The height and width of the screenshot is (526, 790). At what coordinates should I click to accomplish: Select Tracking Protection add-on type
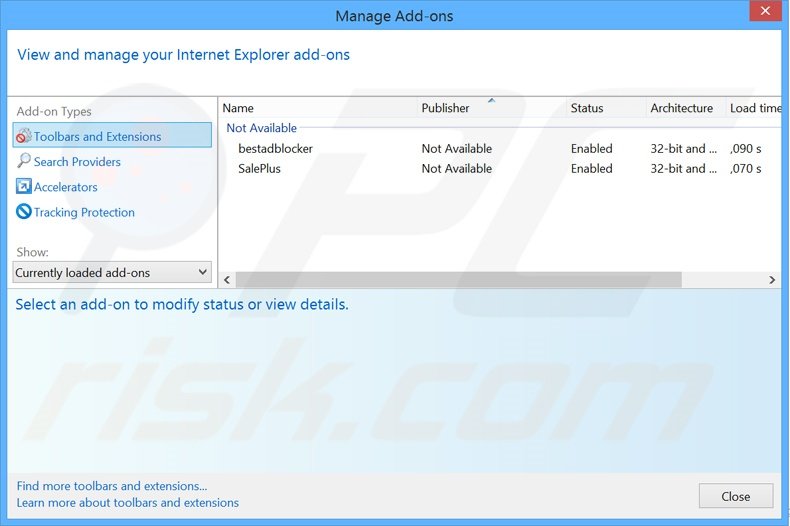click(84, 212)
